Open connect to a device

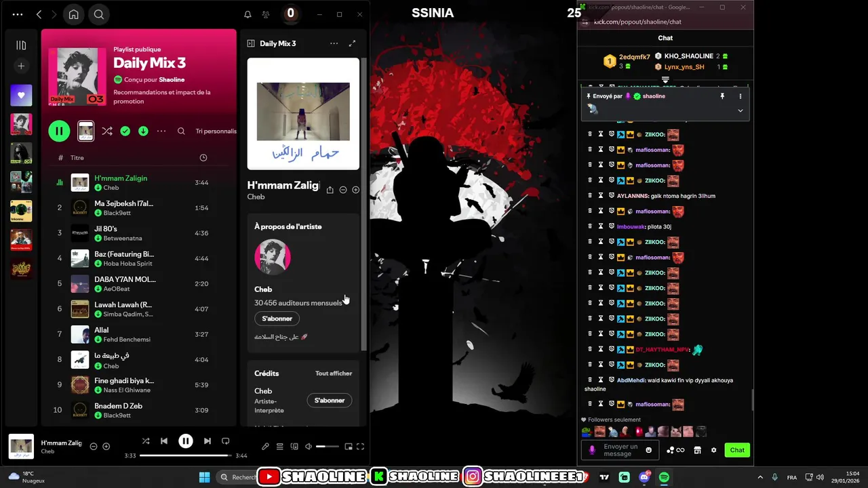pyautogui.click(x=294, y=446)
